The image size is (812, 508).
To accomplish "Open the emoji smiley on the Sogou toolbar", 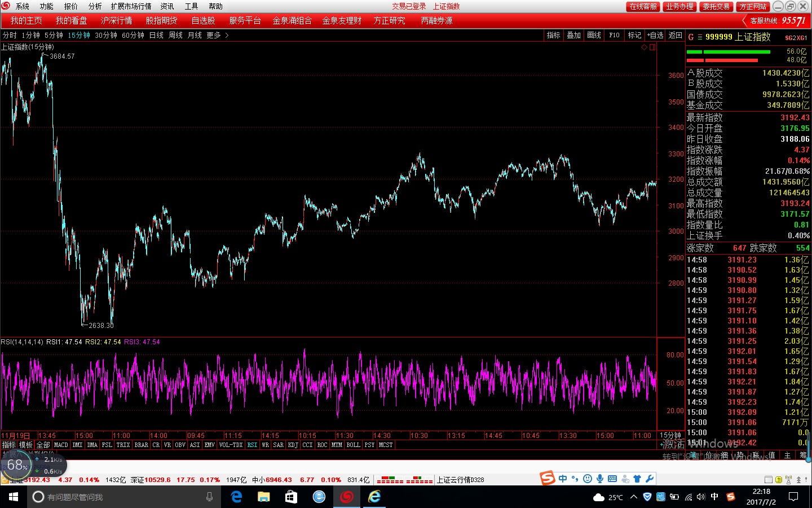I will 588,479.
